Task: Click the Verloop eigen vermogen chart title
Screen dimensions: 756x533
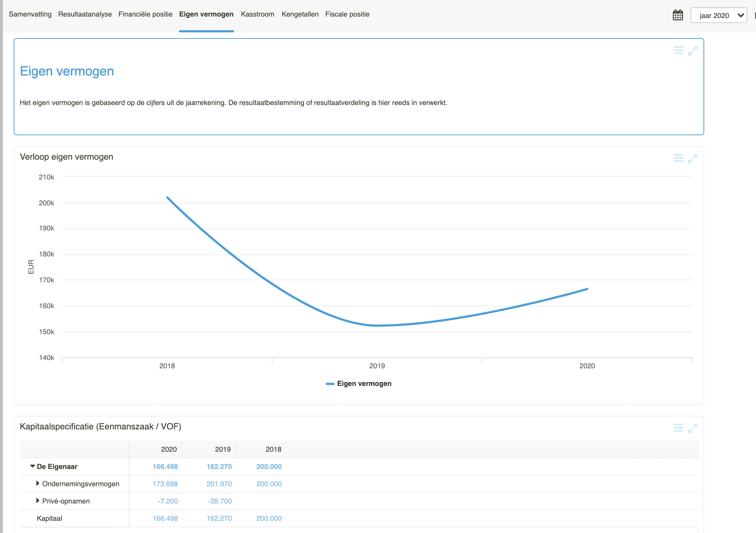Action: [x=67, y=157]
